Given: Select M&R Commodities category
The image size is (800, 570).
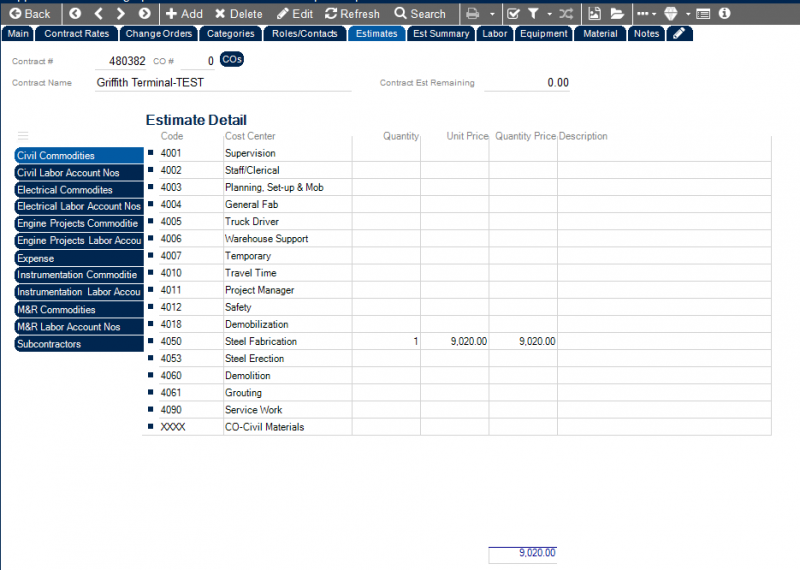Looking at the screenshot, I should coord(79,310).
